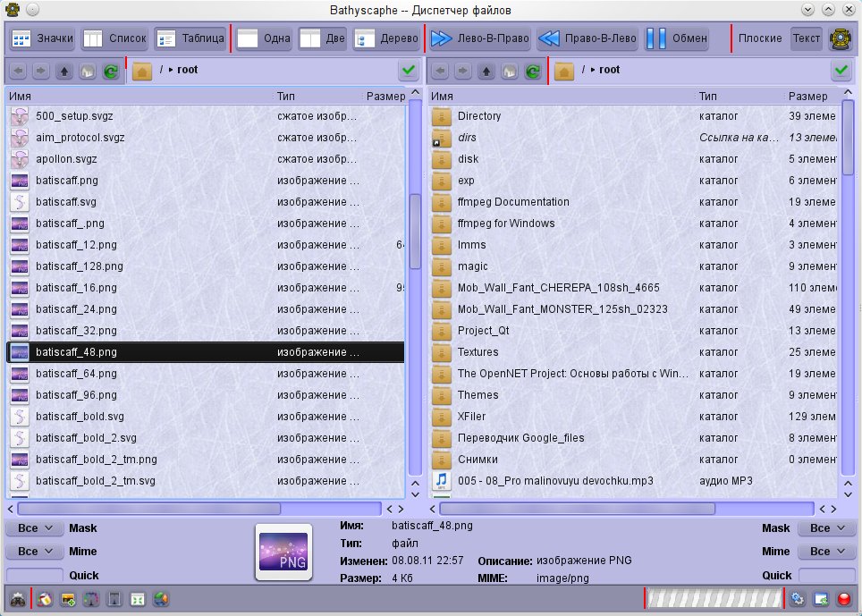
Task: Select the Project_Qt folder in right panel
Action: (x=633, y=331)
